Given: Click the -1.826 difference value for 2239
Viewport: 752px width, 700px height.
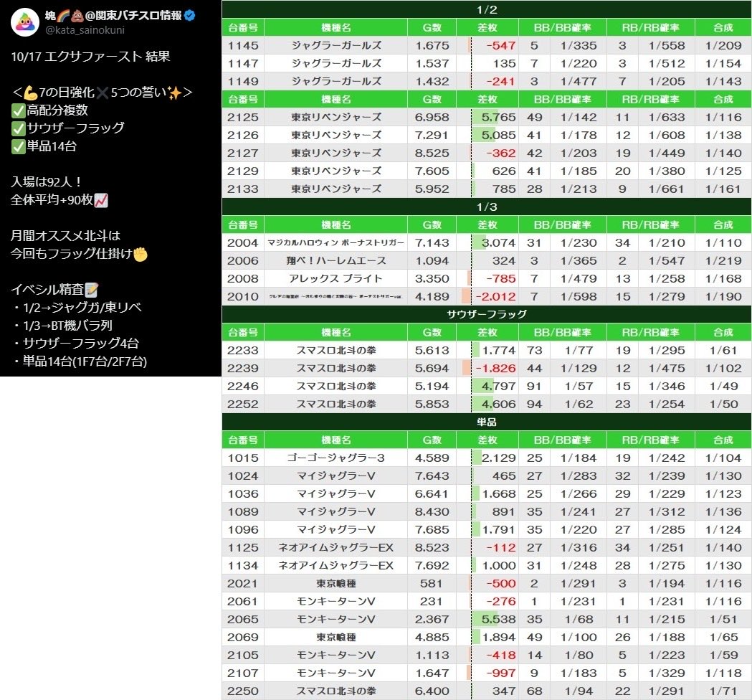Looking at the screenshot, I should [495, 368].
